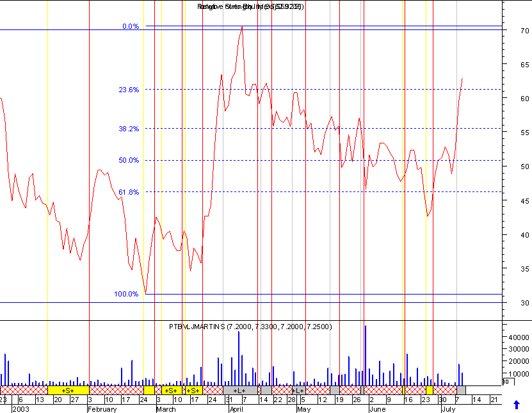Click the date 9 in June
532x413 pixels.
pyautogui.click(x=389, y=400)
